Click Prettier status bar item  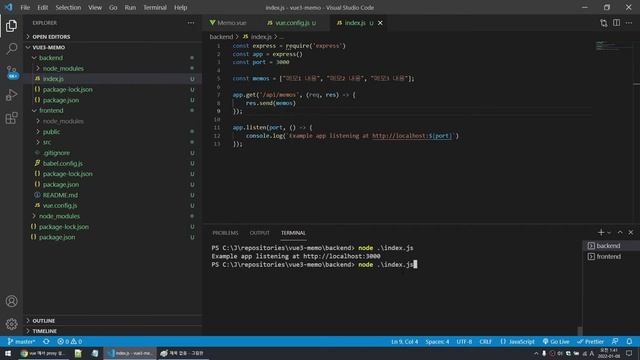[591, 342]
